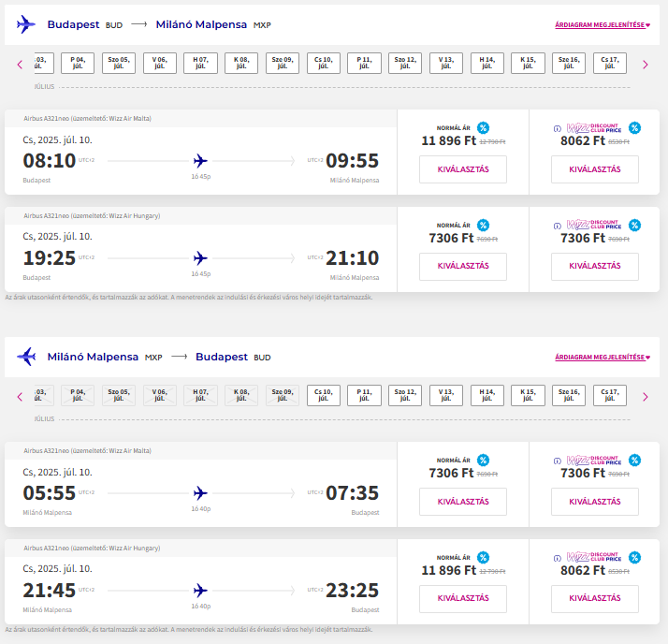Select P 11 júl. in the outbound date strip
Image resolution: width=668 pixels, height=644 pixels.
pyautogui.click(x=364, y=64)
